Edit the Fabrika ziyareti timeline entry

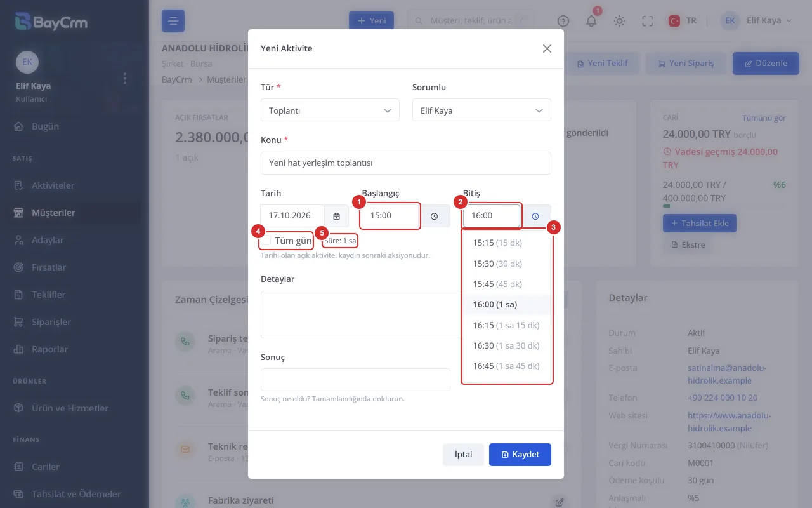click(559, 502)
